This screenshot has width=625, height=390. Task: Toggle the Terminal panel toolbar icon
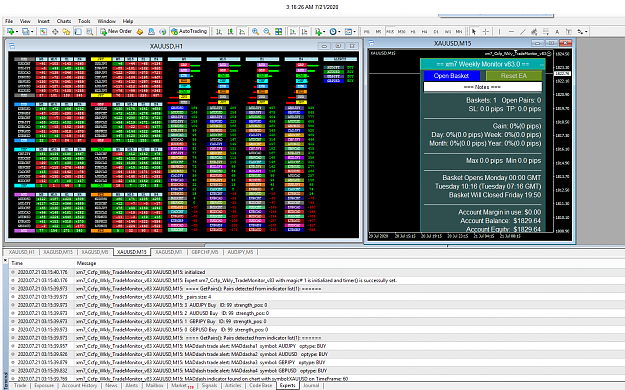pyautogui.click(x=78, y=32)
